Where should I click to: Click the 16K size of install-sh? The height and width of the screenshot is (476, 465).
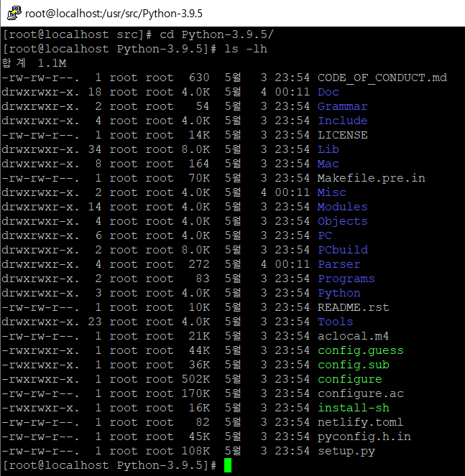click(199, 408)
